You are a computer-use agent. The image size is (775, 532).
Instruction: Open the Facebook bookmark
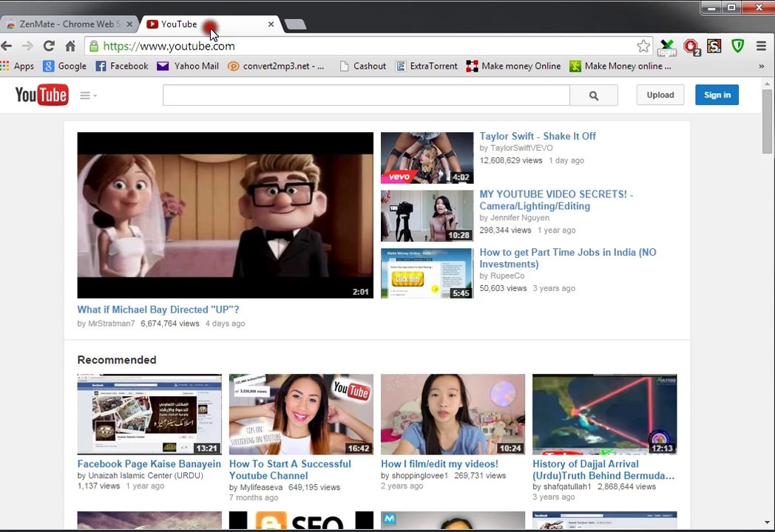[x=121, y=66]
